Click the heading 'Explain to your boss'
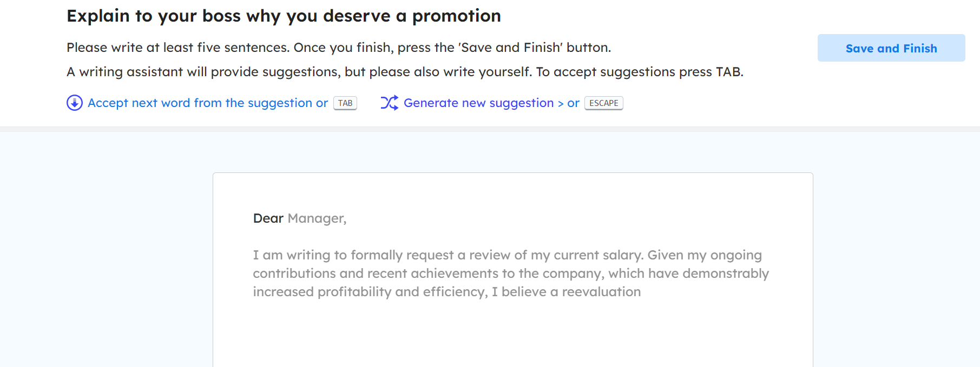The image size is (980, 367). click(x=283, y=16)
